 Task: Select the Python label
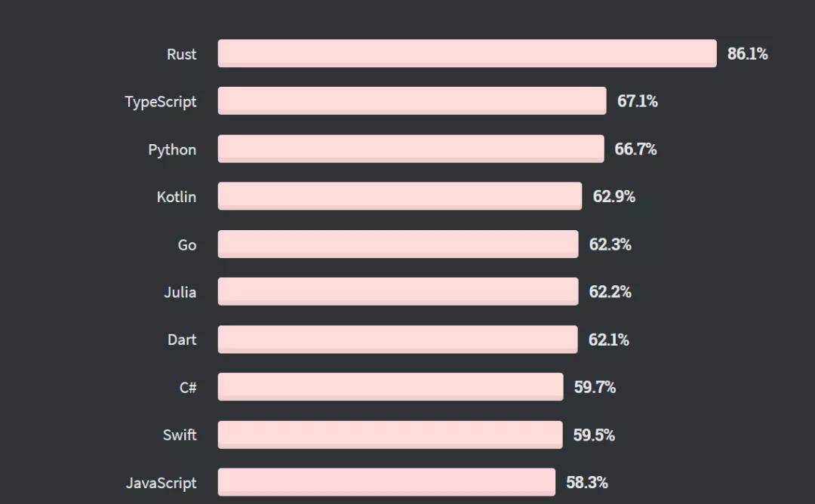coord(172,149)
